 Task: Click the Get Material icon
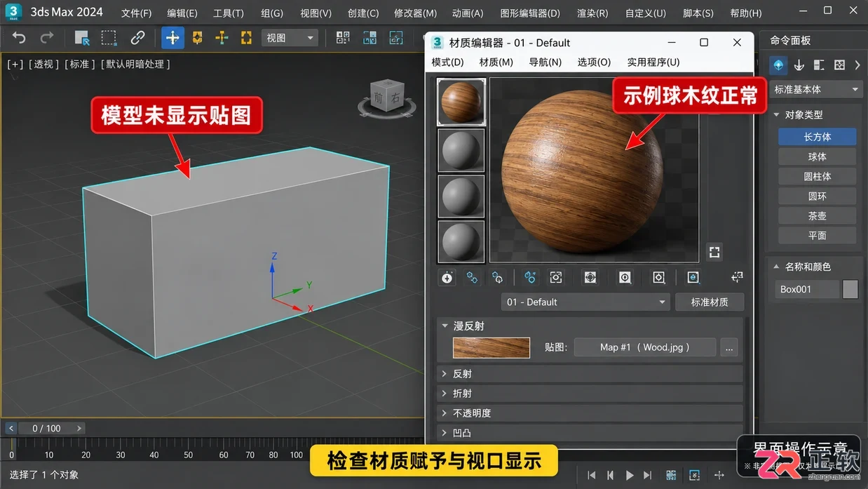(447, 278)
